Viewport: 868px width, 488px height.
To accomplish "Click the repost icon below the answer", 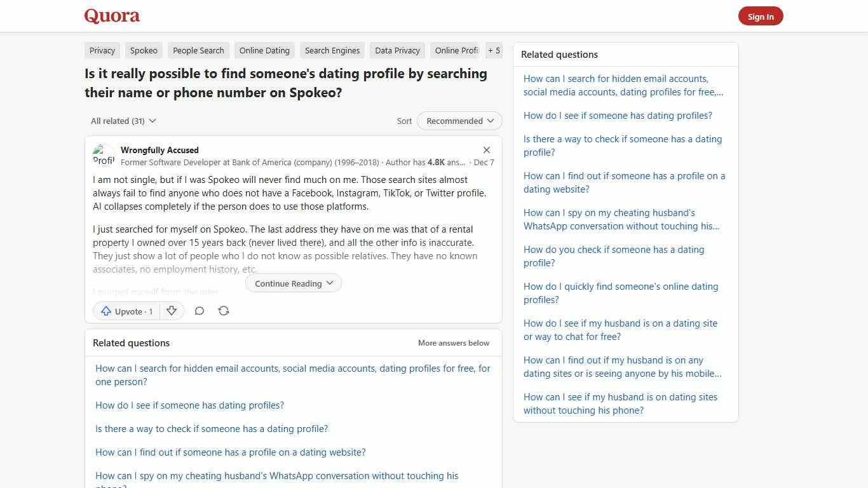I will [224, 311].
